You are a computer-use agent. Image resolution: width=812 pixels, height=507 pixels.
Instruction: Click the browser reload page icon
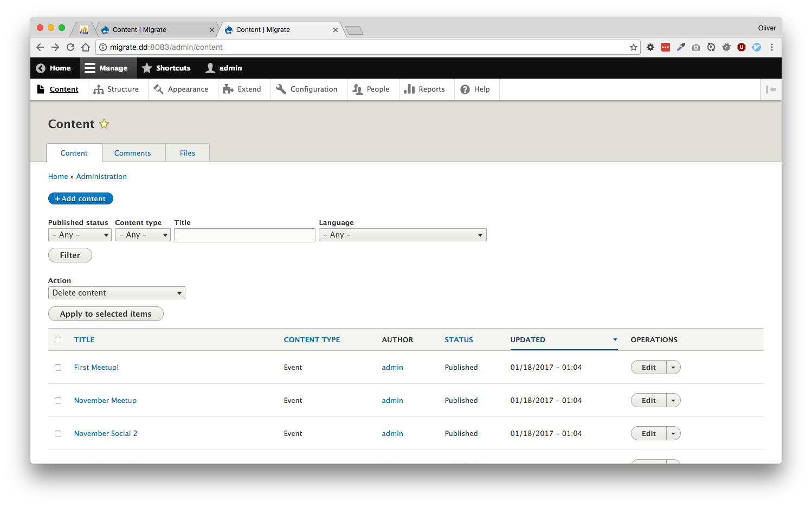[x=70, y=47]
